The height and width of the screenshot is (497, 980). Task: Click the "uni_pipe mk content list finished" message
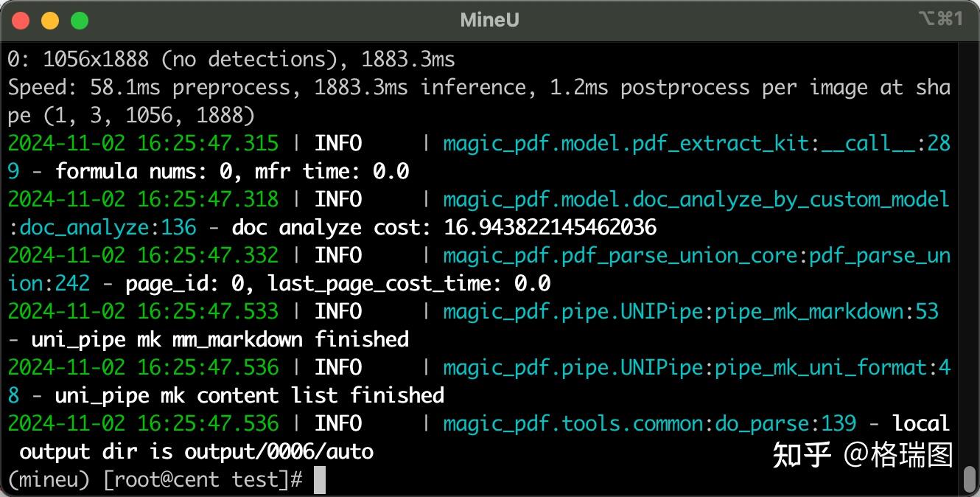pyautogui.click(x=249, y=395)
